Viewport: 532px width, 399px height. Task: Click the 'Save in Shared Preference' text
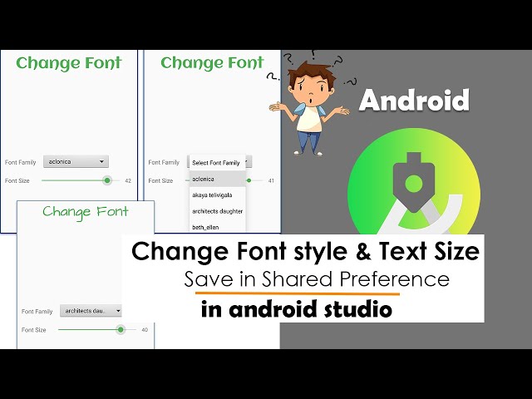pos(317,279)
